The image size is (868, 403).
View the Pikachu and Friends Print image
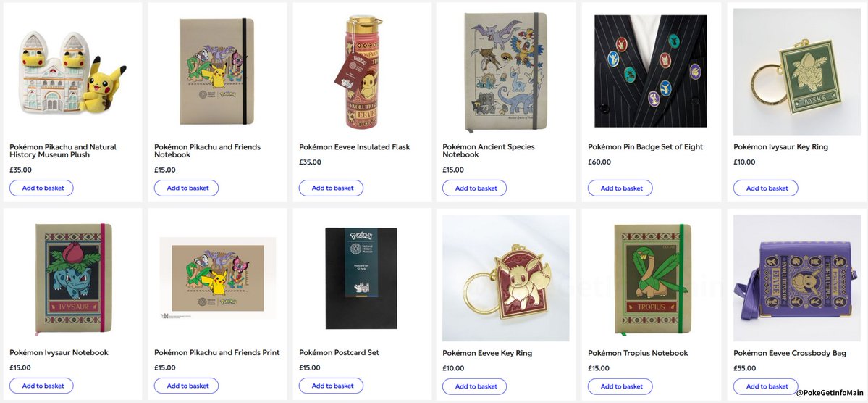pos(216,278)
